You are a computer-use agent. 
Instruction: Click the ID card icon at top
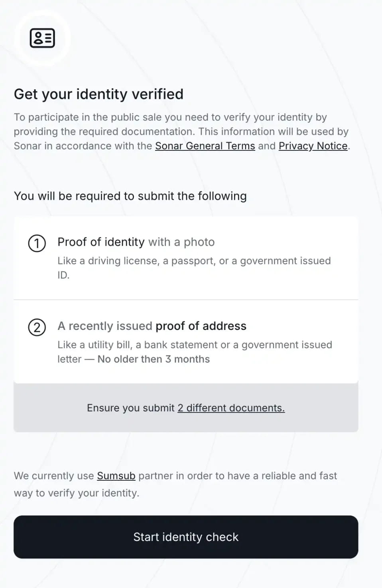pos(42,38)
